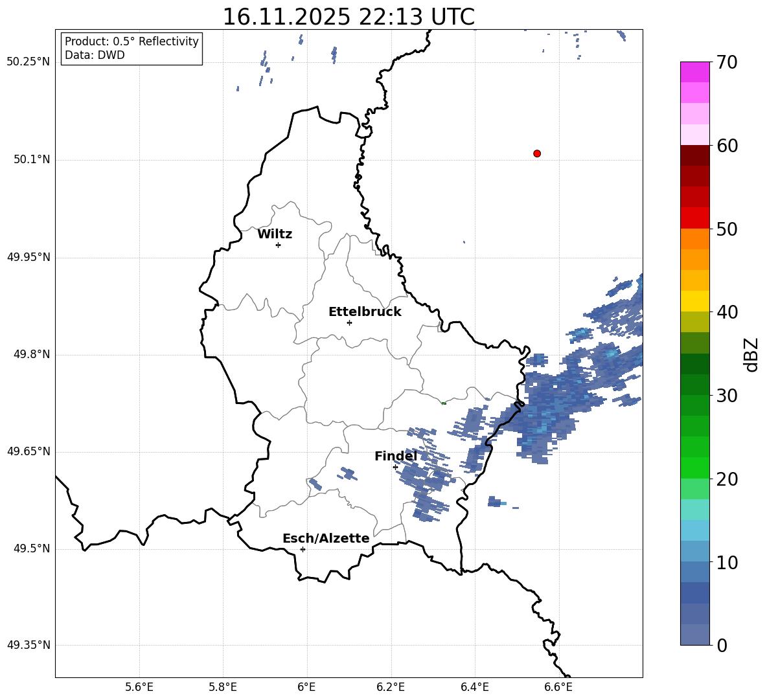
Task: Click the colorbar tick label 30
Action: point(727,396)
